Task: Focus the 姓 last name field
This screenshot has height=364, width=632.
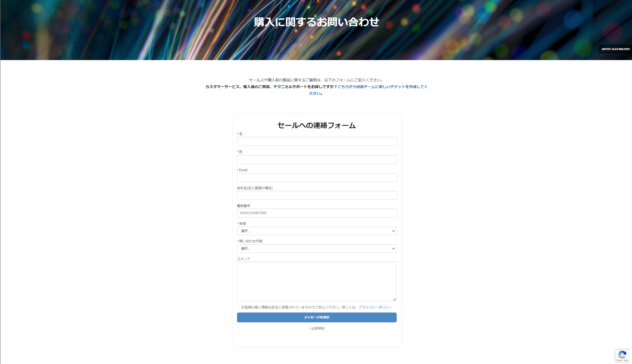Action: (317, 159)
